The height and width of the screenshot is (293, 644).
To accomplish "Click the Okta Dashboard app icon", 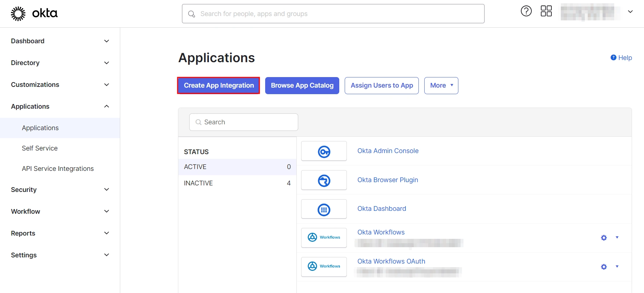I will 324,209.
